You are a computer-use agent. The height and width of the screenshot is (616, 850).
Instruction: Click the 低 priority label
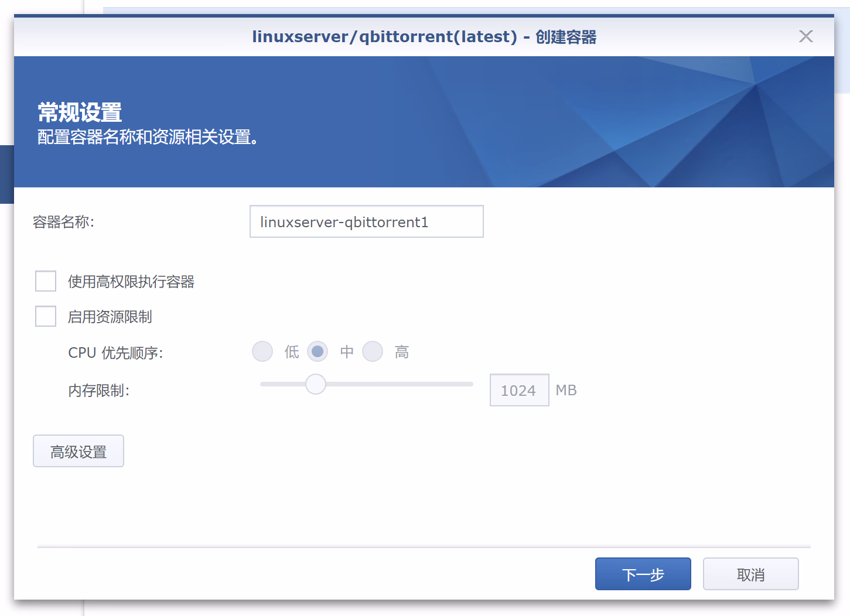click(292, 352)
